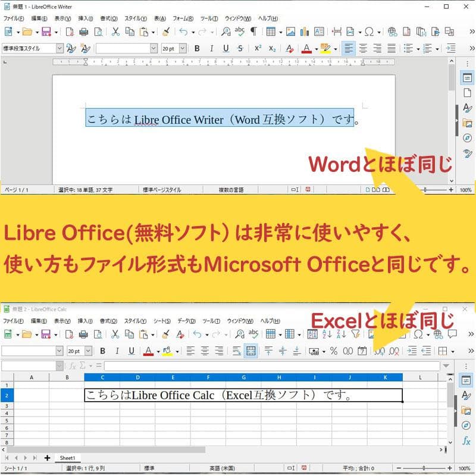Add a new sheet with the plus button

(x=46, y=458)
